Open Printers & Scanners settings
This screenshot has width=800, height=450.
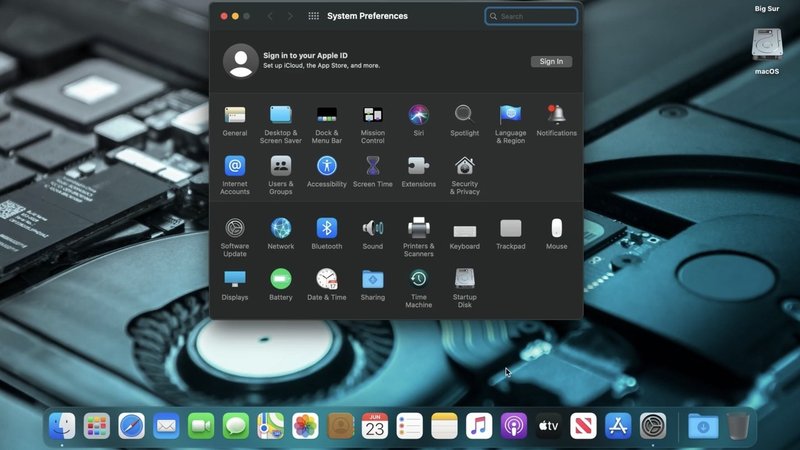[418, 238]
